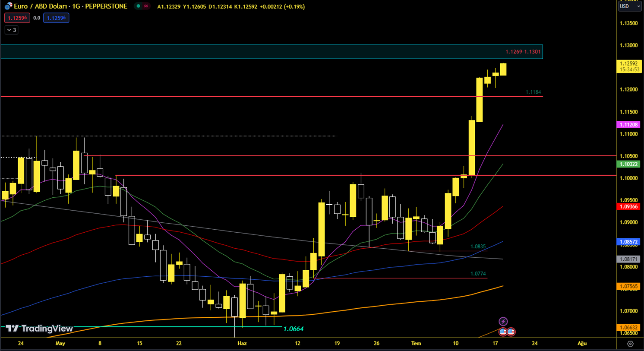644x351 pixels.
Task: Click the close value K1.12592
Action: coord(246,7)
